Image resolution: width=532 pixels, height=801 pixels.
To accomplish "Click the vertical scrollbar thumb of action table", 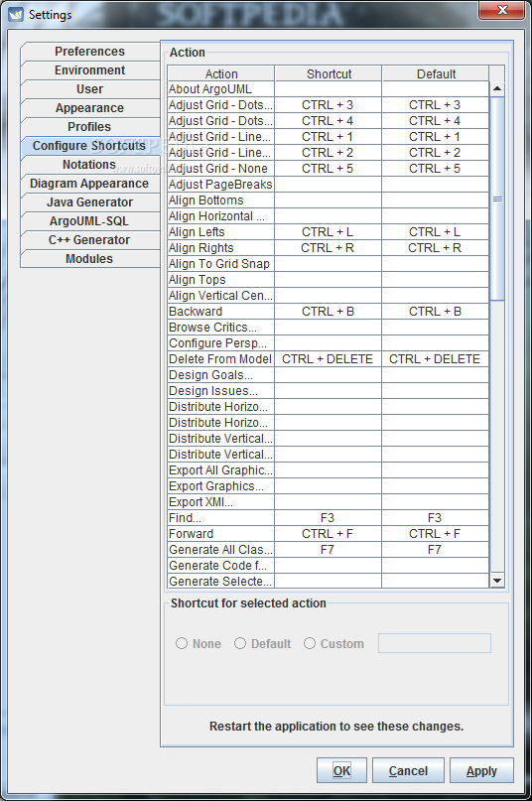I will (x=496, y=199).
